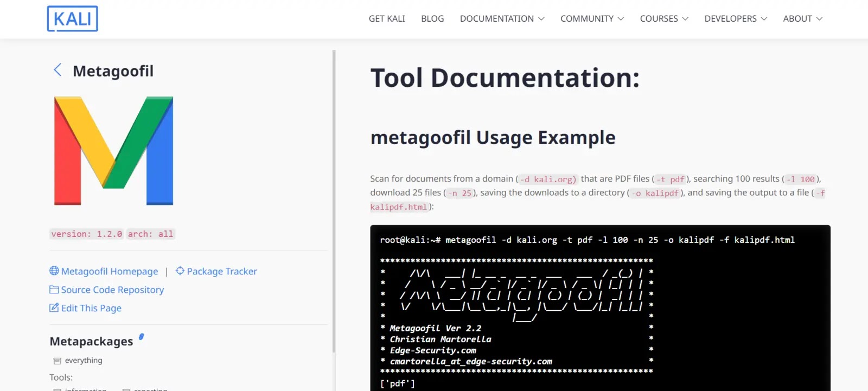Click the Metagoofil sidebar title
The image size is (868, 391).
(113, 71)
